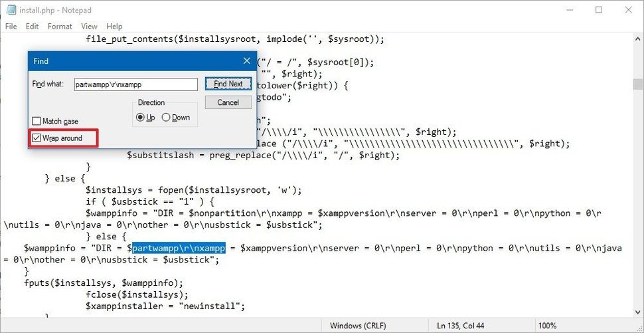Click the highlighted partwampp\r\nxampp text
The width and height of the screenshot is (644, 333).
click(179, 249)
